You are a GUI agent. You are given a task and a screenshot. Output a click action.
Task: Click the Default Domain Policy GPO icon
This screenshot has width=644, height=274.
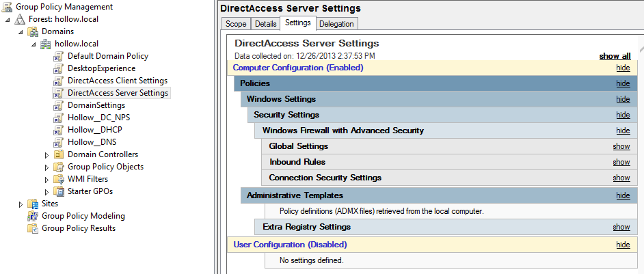[58, 56]
